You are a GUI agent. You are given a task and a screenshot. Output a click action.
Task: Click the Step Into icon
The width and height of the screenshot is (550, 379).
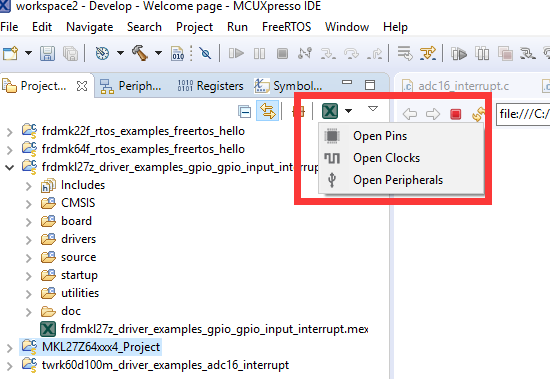pos(328,53)
